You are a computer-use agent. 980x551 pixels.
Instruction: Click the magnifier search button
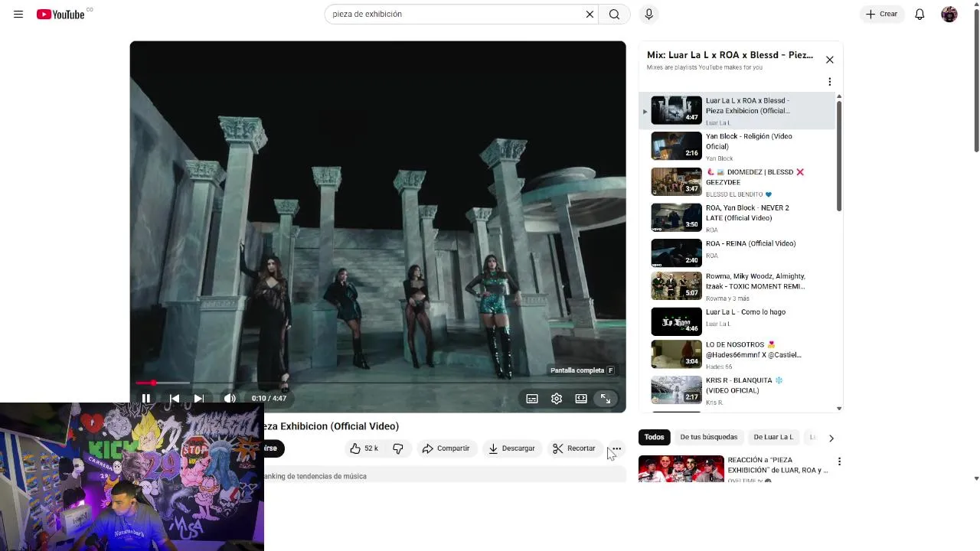[614, 15]
